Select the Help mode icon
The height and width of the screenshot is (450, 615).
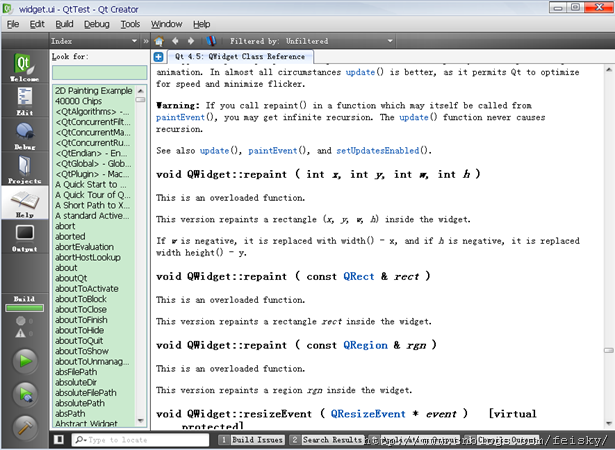24,203
